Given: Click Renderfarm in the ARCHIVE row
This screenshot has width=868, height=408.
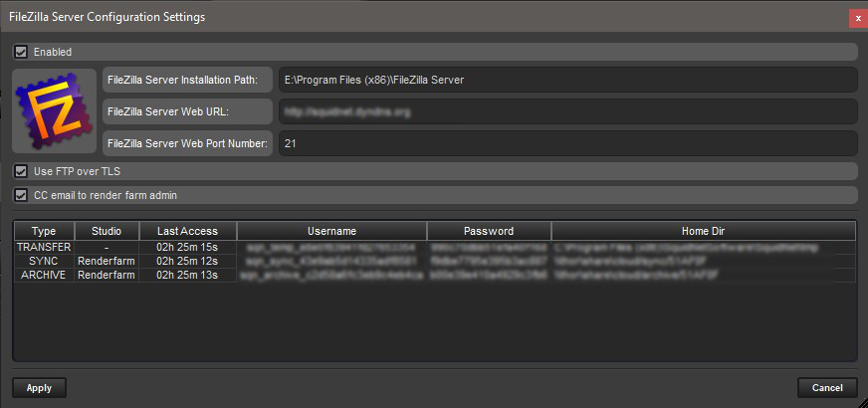Looking at the screenshot, I should point(107,275).
